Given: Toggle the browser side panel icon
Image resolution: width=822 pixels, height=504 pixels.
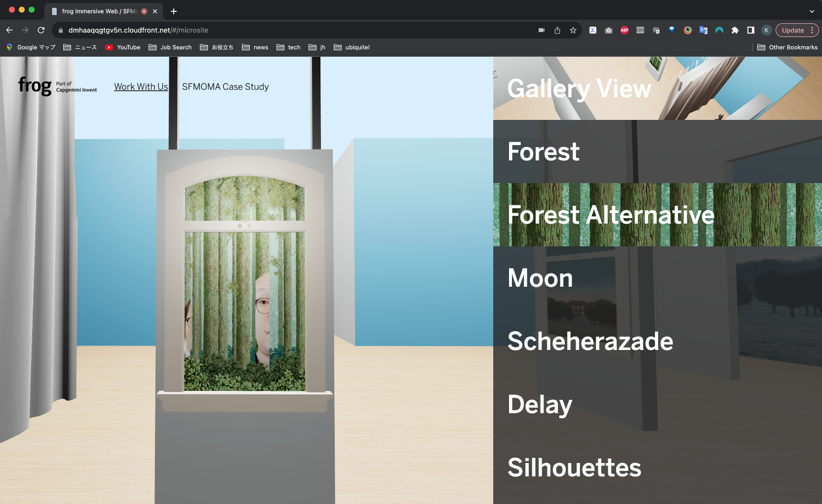Looking at the screenshot, I should point(751,30).
